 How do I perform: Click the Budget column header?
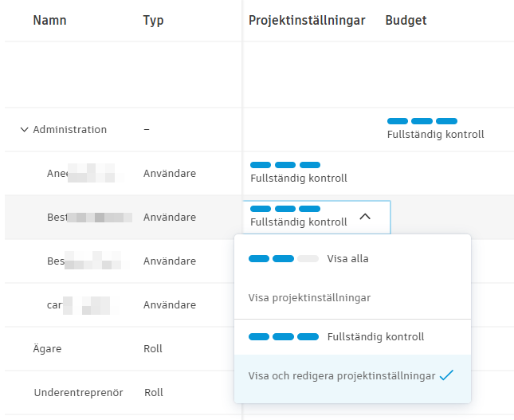(x=406, y=21)
